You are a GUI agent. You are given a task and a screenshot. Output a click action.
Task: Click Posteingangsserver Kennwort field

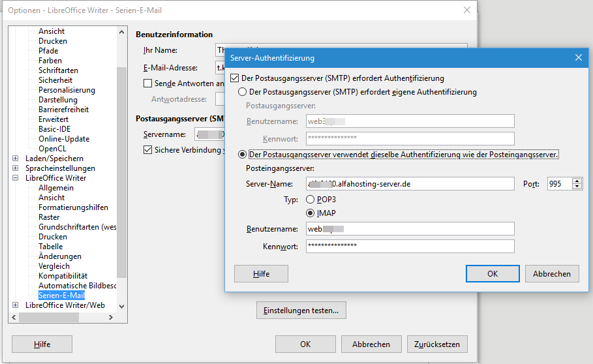(x=410, y=247)
